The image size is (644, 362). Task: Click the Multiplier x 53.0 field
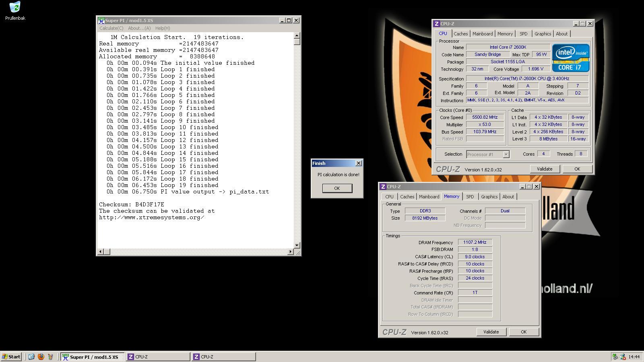tap(485, 125)
